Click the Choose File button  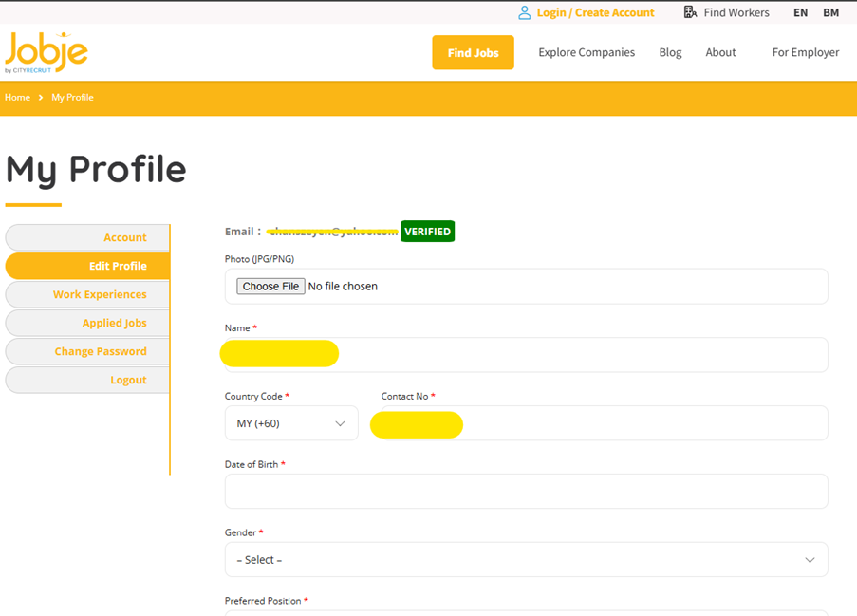point(270,286)
